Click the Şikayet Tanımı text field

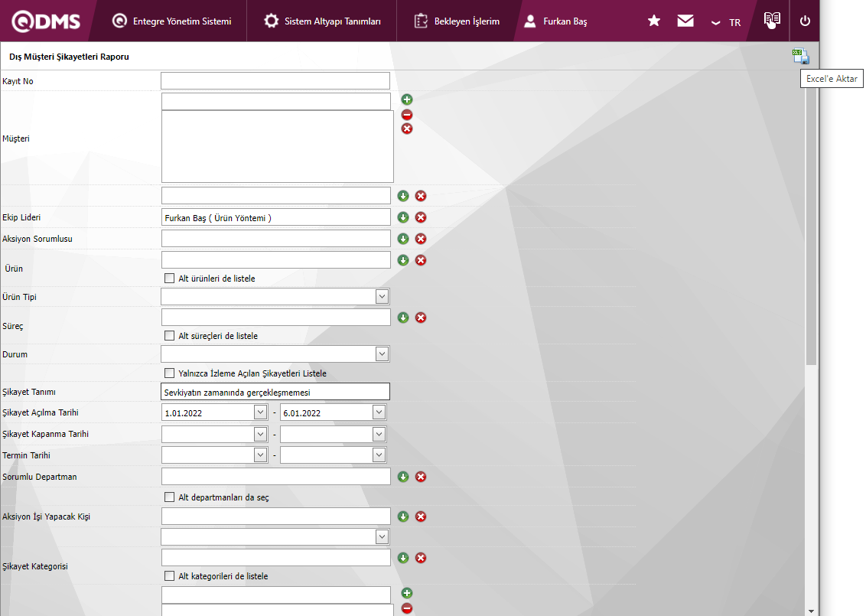tap(275, 392)
